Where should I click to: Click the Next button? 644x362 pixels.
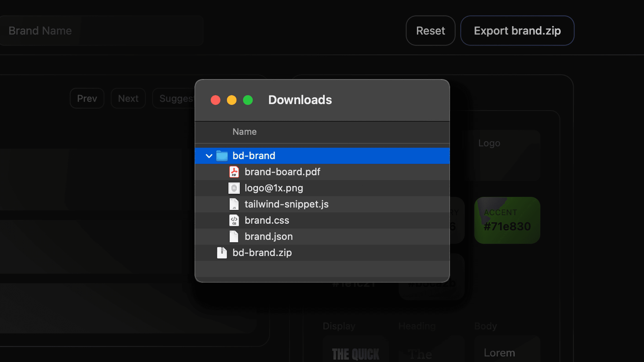128,98
